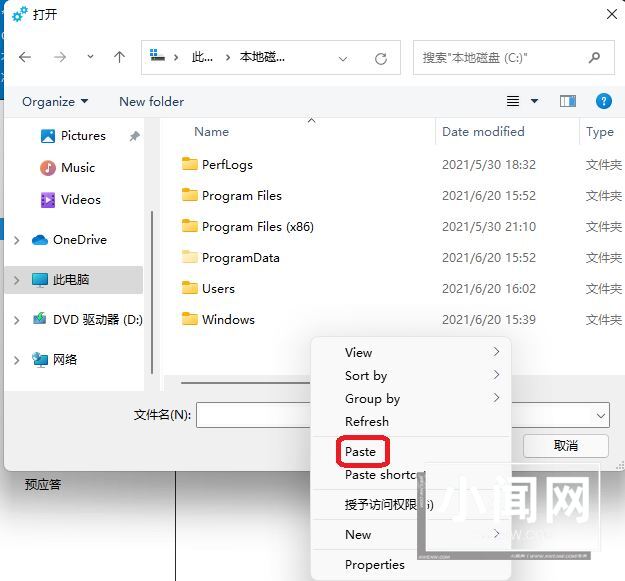Go back with the left arrow button
Image resolution: width=625 pixels, height=581 pixels.
tap(25, 57)
